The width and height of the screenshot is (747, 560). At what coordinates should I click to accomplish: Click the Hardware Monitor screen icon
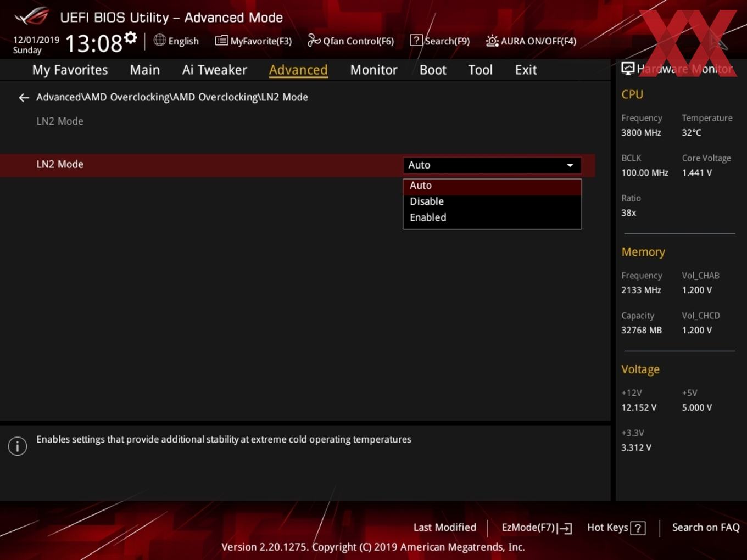pos(628,68)
